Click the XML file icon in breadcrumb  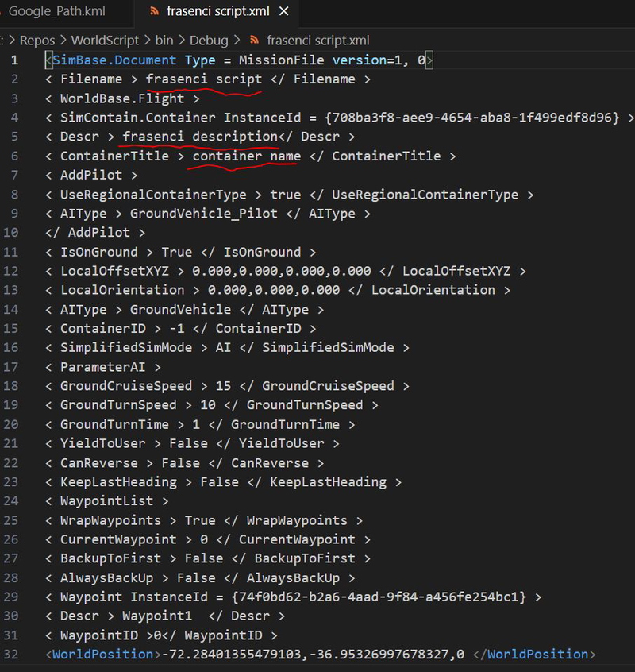pos(254,40)
